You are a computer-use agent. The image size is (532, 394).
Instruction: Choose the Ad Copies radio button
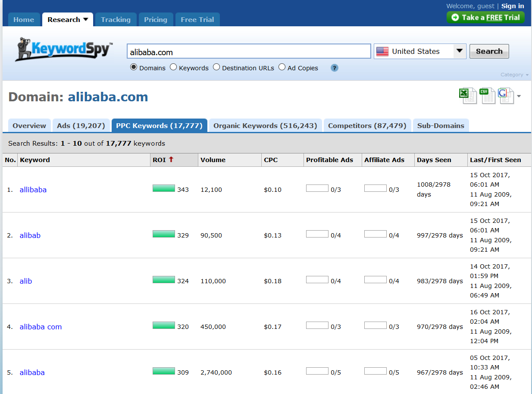(x=282, y=67)
